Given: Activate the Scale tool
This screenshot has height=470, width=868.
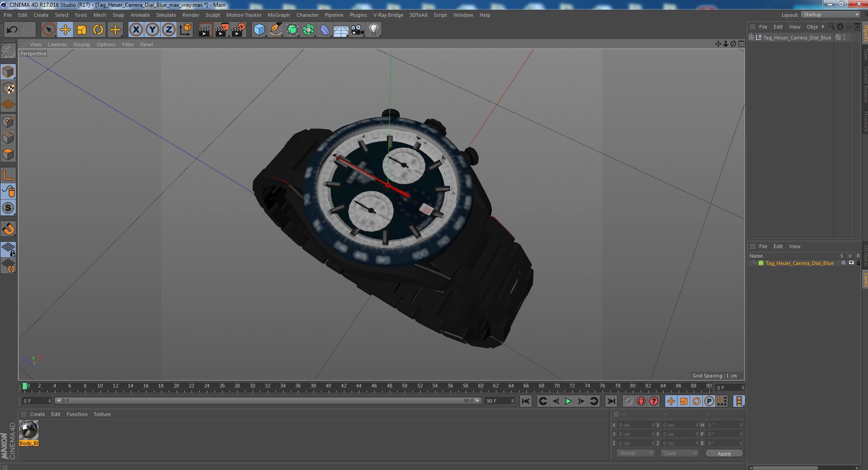Looking at the screenshot, I should click(x=82, y=30).
